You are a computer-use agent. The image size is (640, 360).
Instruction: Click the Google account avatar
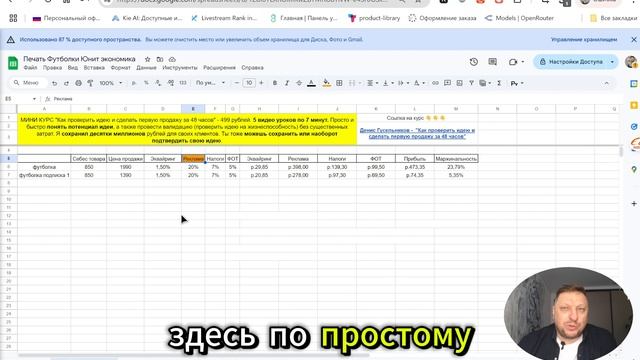click(x=631, y=62)
